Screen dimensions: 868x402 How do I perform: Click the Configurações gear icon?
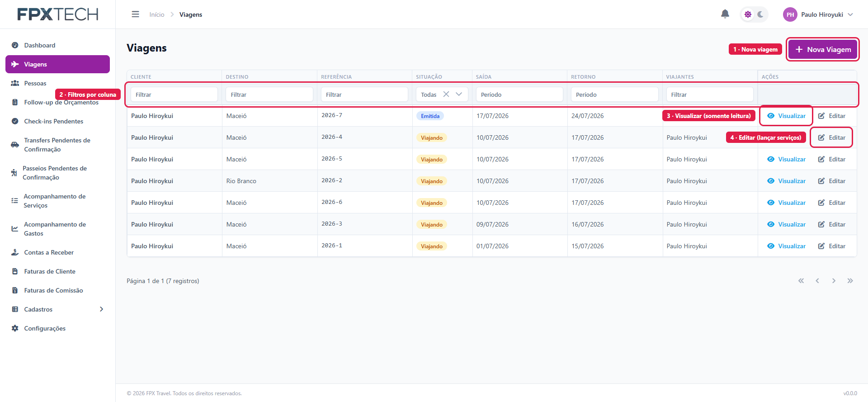coord(15,328)
